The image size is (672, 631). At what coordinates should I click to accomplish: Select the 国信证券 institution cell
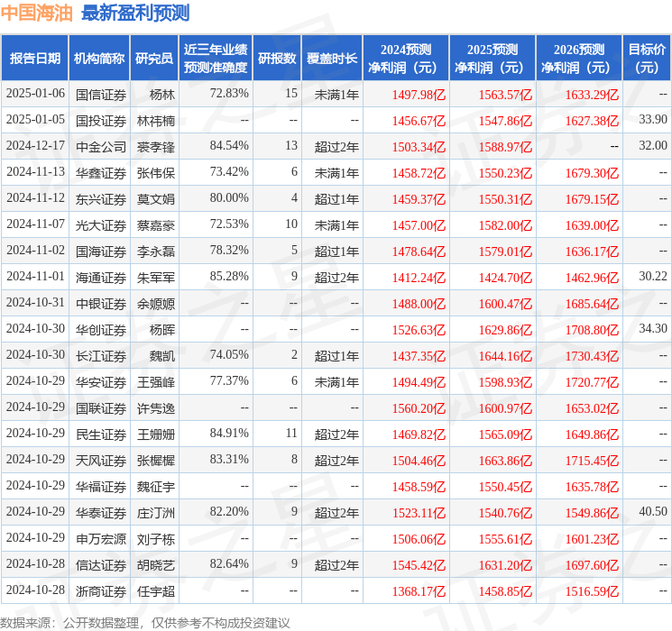(101, 95)
